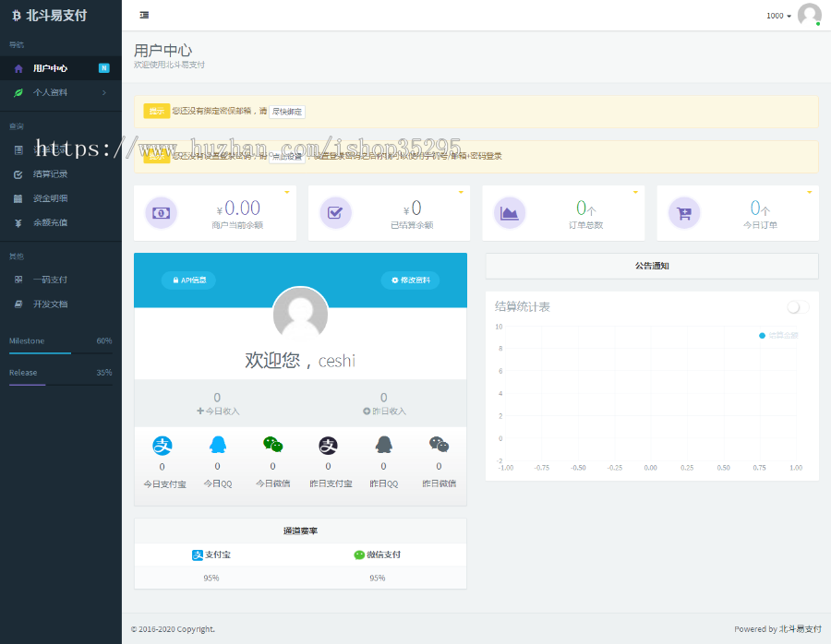Open the 1000 user account dropdown
Screen dimensions: 831x644
coord(778,16)
